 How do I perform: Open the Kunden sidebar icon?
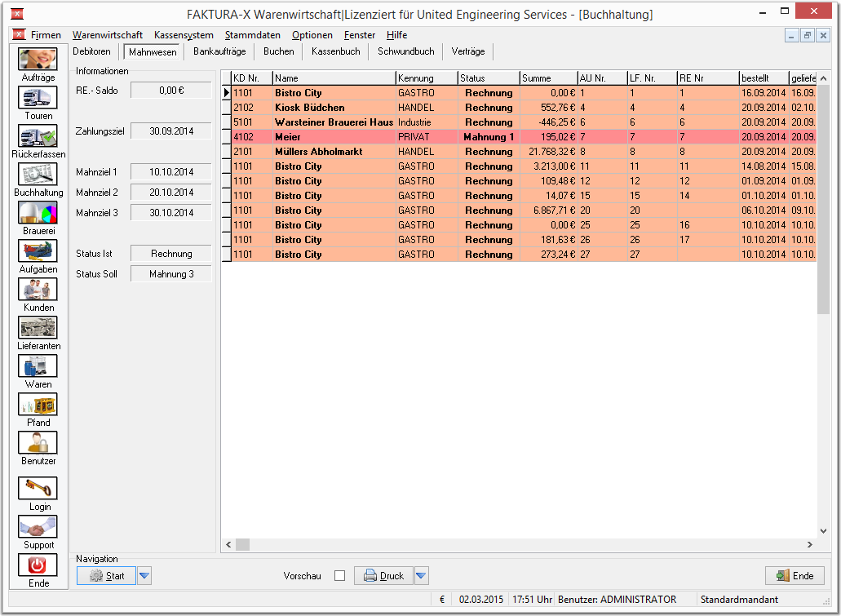tap(38, 289)
